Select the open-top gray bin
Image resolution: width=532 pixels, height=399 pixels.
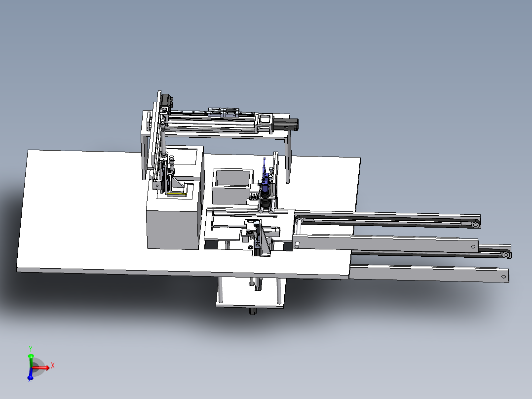coord(232,186)
